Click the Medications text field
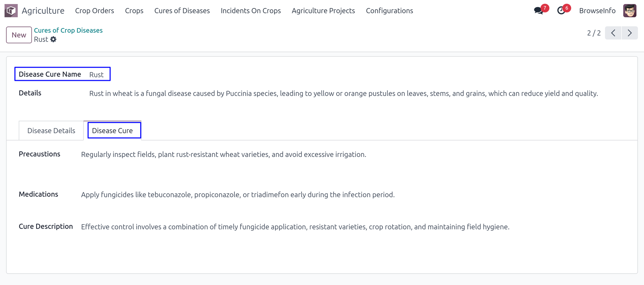 coord(237,195)
